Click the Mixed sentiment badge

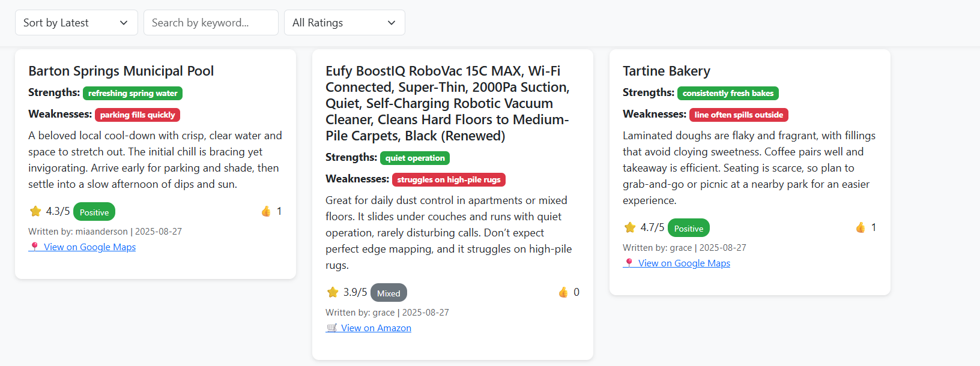(389, 293)
